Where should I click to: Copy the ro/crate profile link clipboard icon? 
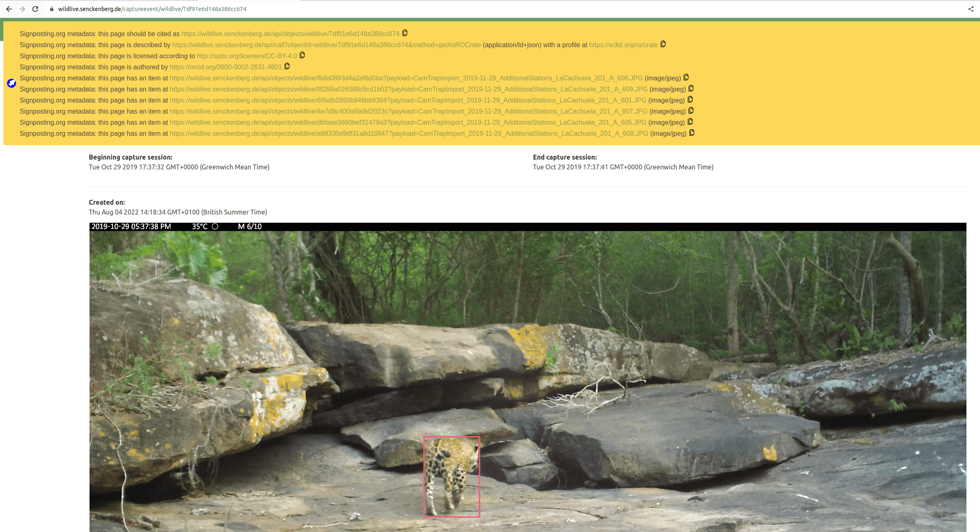point(663,44)
